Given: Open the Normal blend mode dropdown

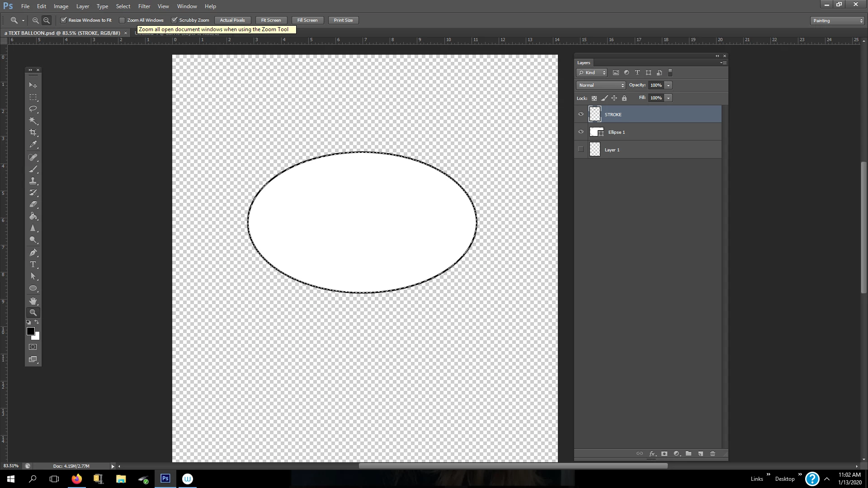Looking at the screenshot, I should coord(601,85).
